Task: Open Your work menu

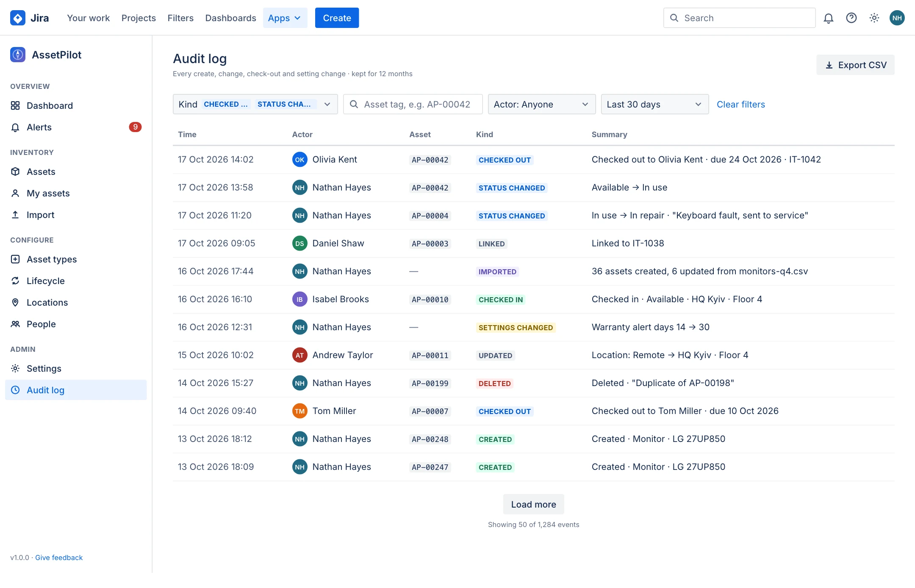Action: pos(88,18)
